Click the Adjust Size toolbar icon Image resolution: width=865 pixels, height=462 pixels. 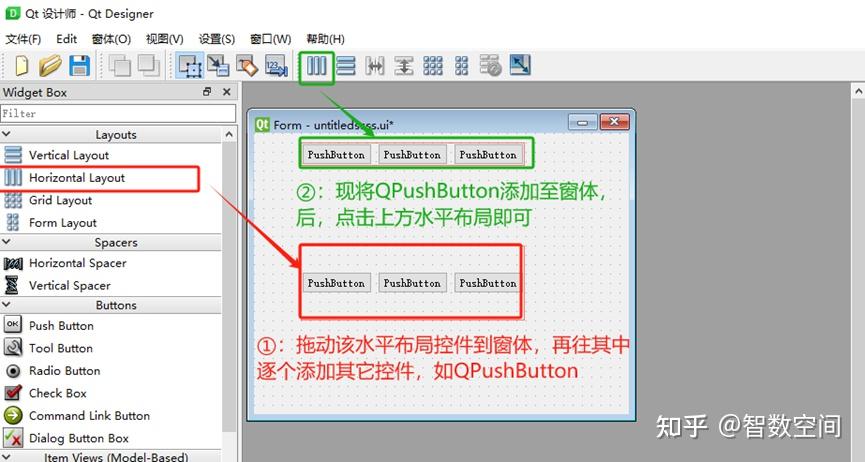tap(520, 65)
